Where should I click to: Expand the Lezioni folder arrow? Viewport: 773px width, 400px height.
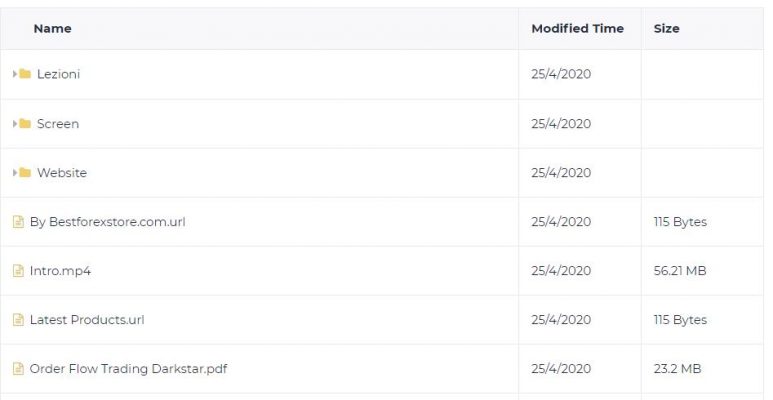tap(15, 74)
